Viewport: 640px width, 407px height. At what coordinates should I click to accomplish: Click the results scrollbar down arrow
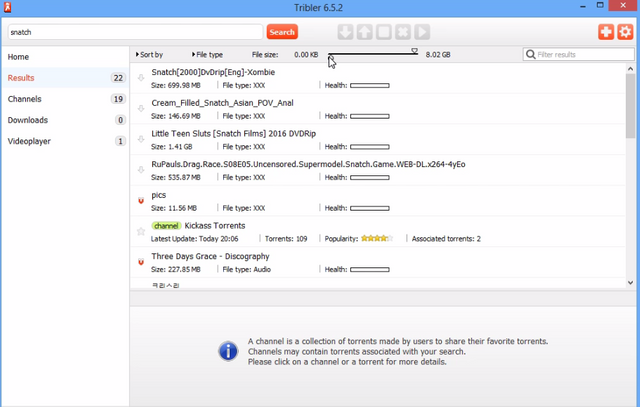click(630, 282)
